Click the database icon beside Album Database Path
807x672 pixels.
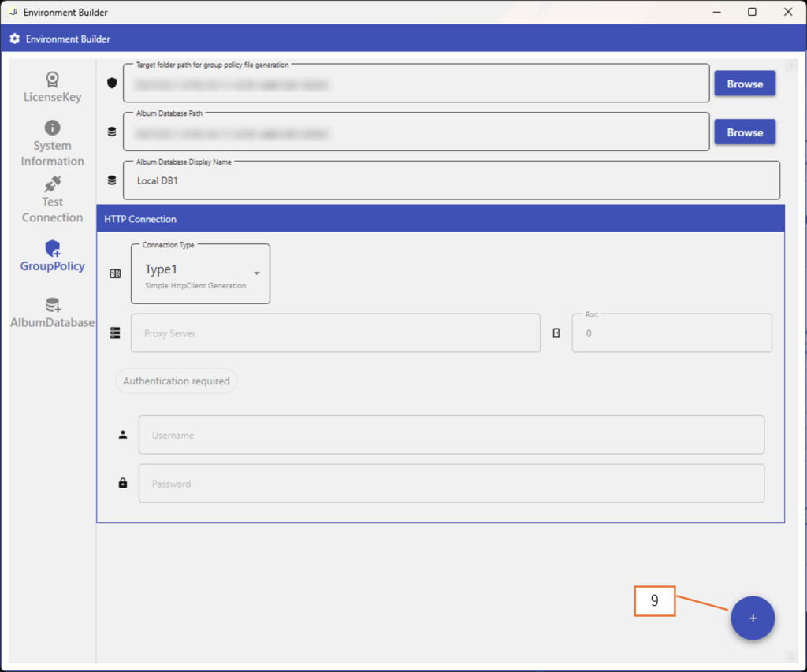click(112, 132)
